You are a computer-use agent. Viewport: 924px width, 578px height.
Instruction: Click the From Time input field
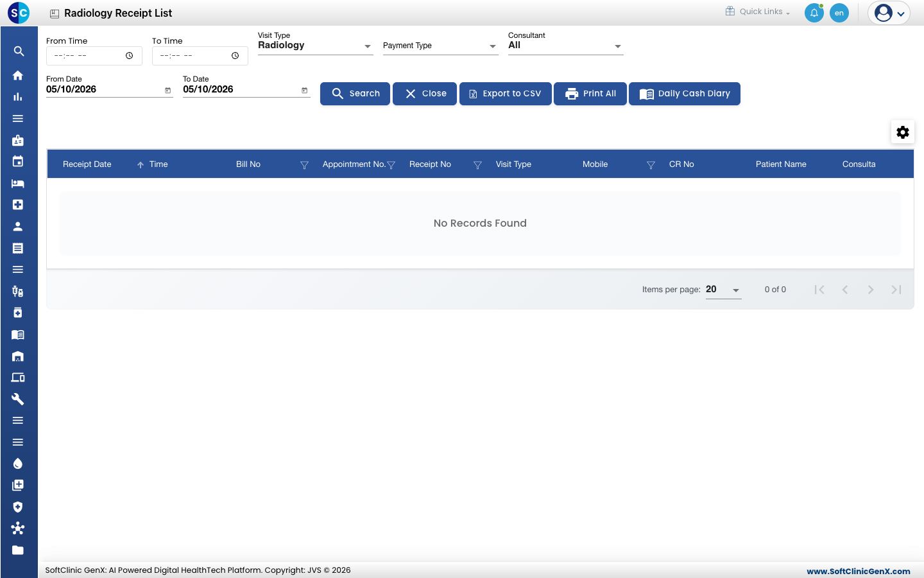[94, 56]
